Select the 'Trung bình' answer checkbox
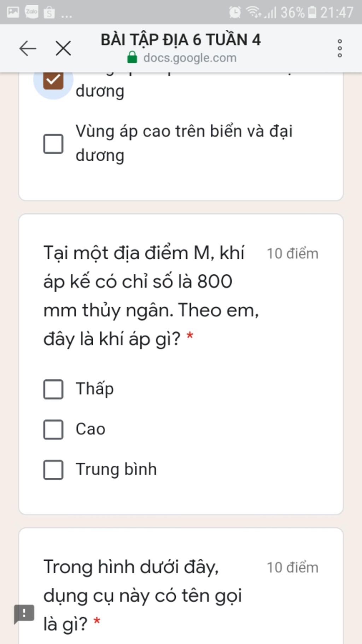 [x=53, y=470]
